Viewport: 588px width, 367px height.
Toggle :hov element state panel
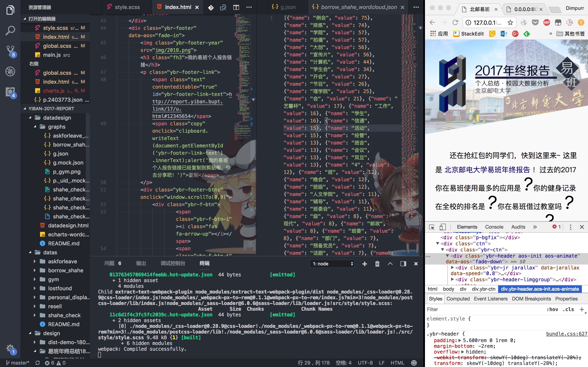(x=552, y=309)
